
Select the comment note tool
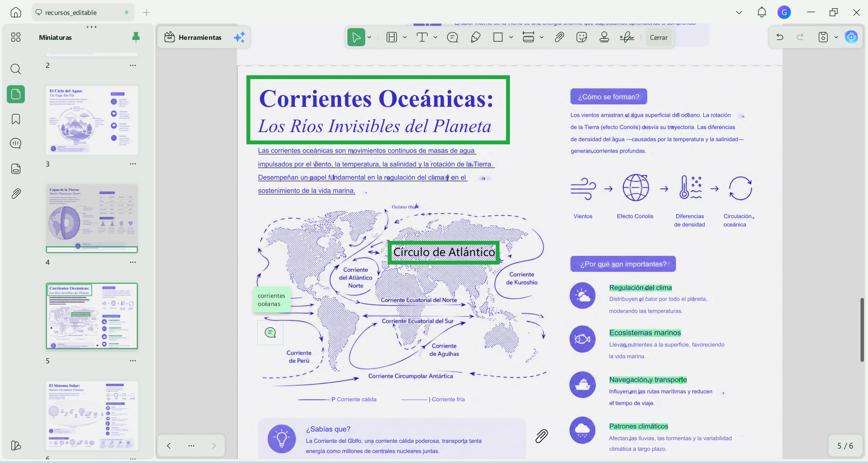click(x=452, y=37)
